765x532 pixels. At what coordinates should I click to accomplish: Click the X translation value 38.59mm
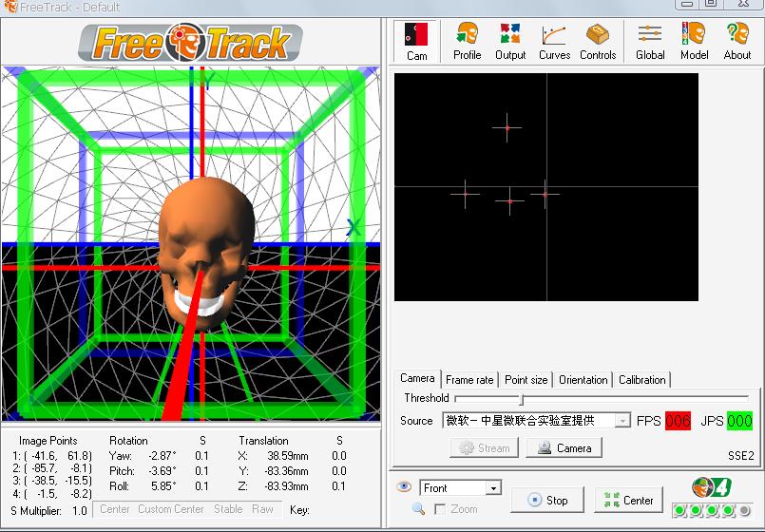[x=287, y=456]
